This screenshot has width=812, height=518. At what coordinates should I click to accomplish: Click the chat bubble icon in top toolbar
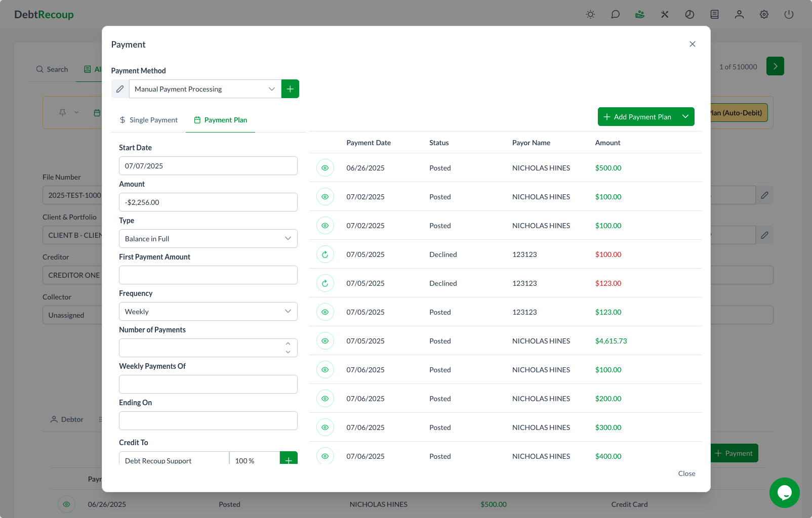click(x=615, y=15)
